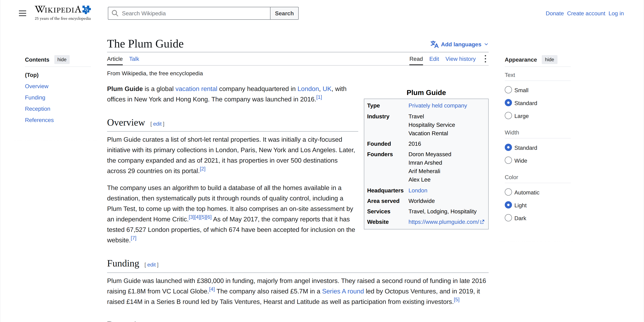Jump to References in contents
Viewport: 644px width, 322px height.
tap(39, 120)
